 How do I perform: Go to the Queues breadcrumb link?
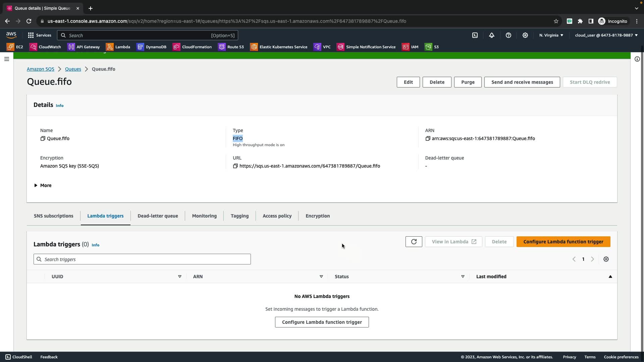click(x=73, y=69)
